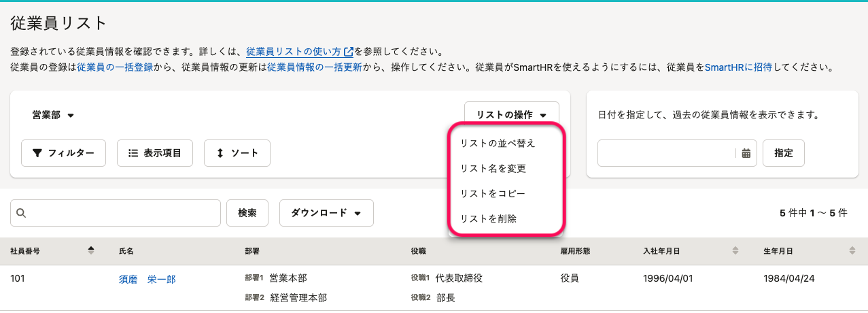Image resolution: width=868 pixels, height=313 pixels.
Task: Click the calendar icon in date field
Action: tap(746, 153)
